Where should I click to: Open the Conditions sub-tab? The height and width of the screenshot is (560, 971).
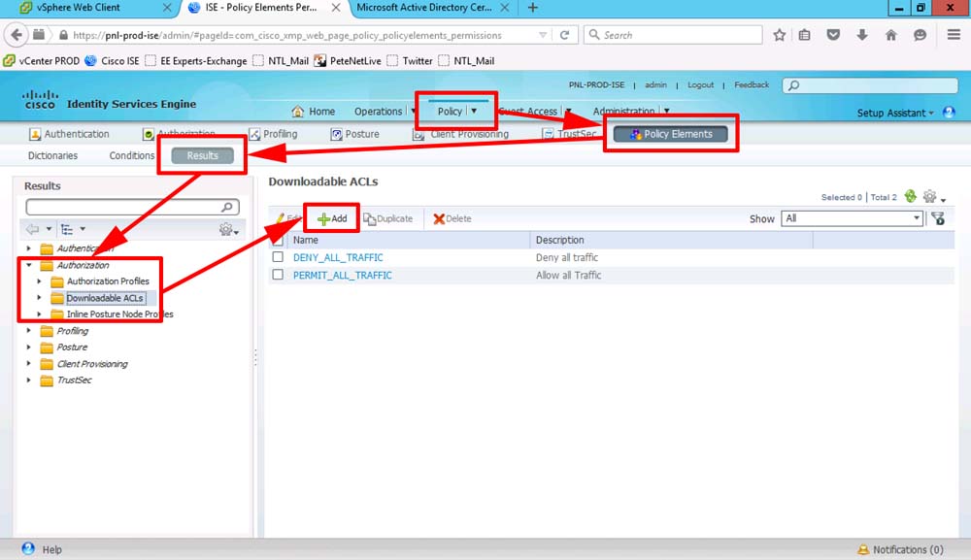pyautogui.click(x=132, y=155)
